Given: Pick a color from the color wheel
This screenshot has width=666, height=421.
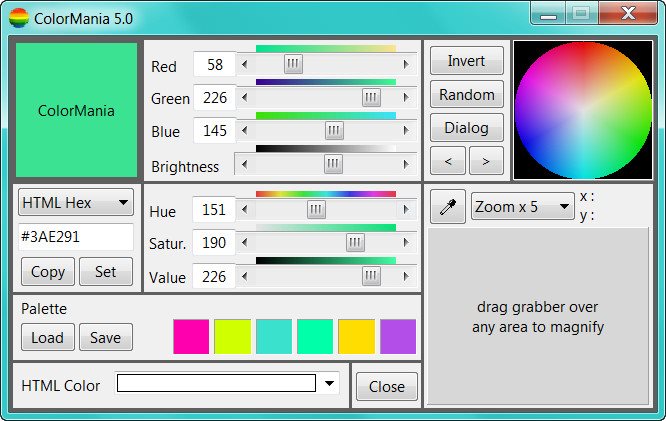Looking at the screenshot, I should (x=583, y=110).
